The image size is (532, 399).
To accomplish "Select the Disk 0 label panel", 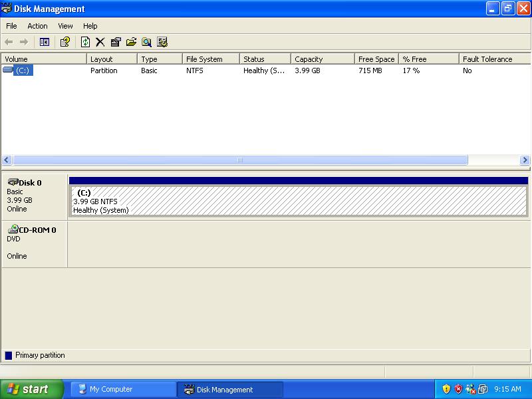I will point(35,196).
